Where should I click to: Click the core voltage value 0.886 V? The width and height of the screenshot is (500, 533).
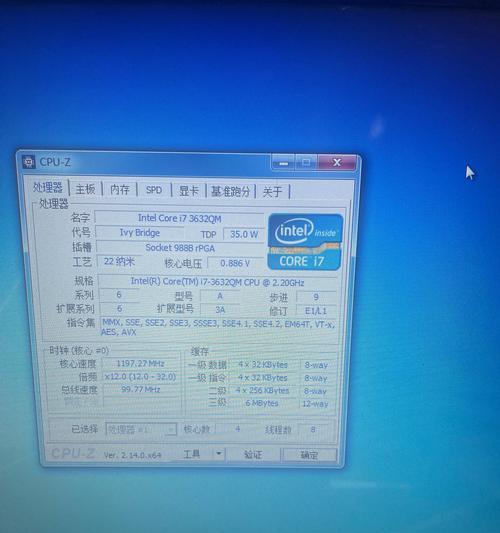coord(235,263)
